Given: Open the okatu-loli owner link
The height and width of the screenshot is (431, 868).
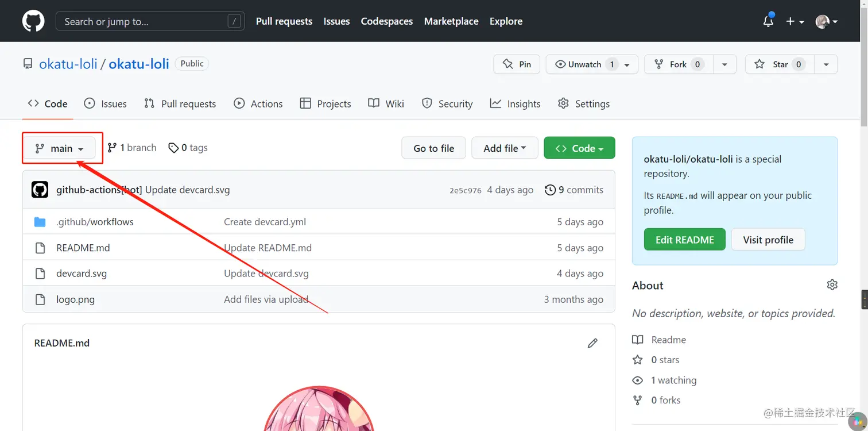Looking at the screenshot, I should (x=68, y=64).
